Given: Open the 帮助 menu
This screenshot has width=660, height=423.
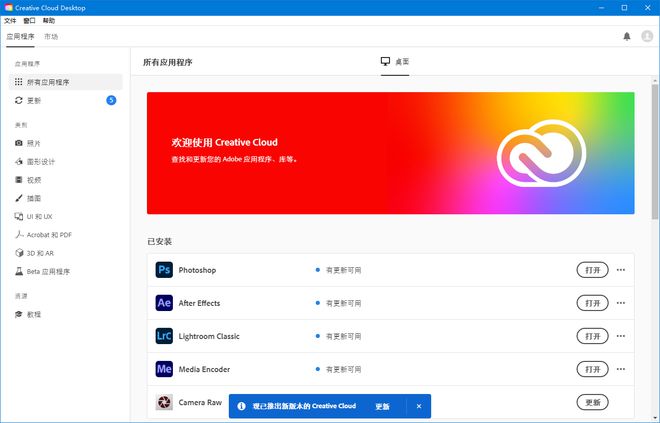Looking at the screenshot, I should (48, 21).
